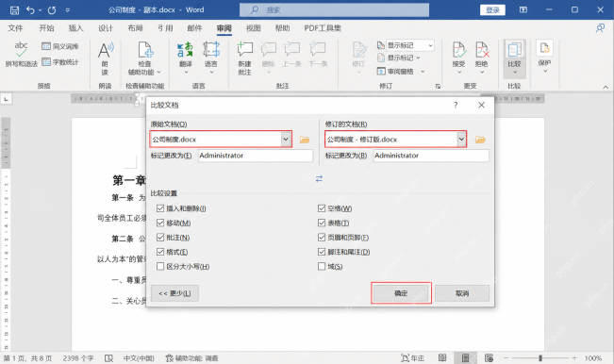Click the OK (确定) button
Screen dimensions: 614x364
point(401,293)
